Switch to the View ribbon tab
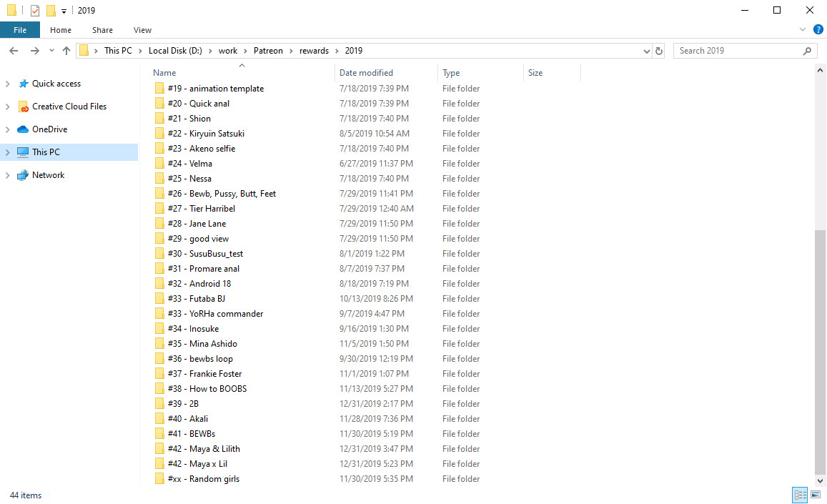 142,30
